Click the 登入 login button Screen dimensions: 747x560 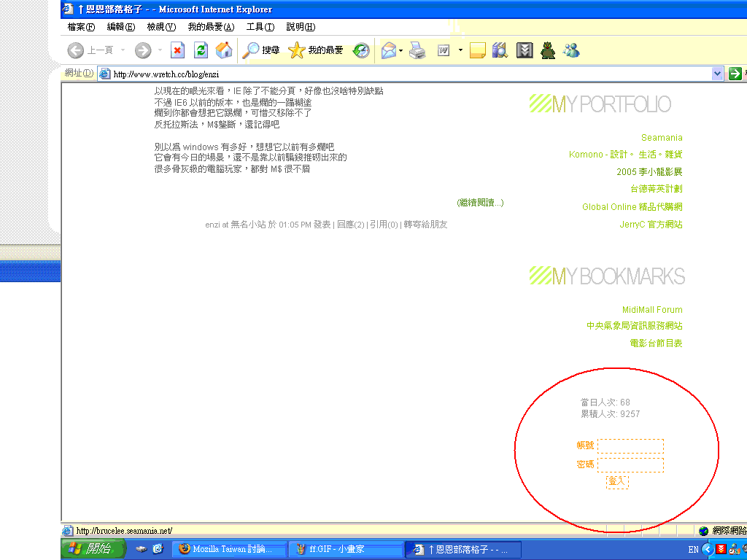pyautogui.click(x=617, y=482)
